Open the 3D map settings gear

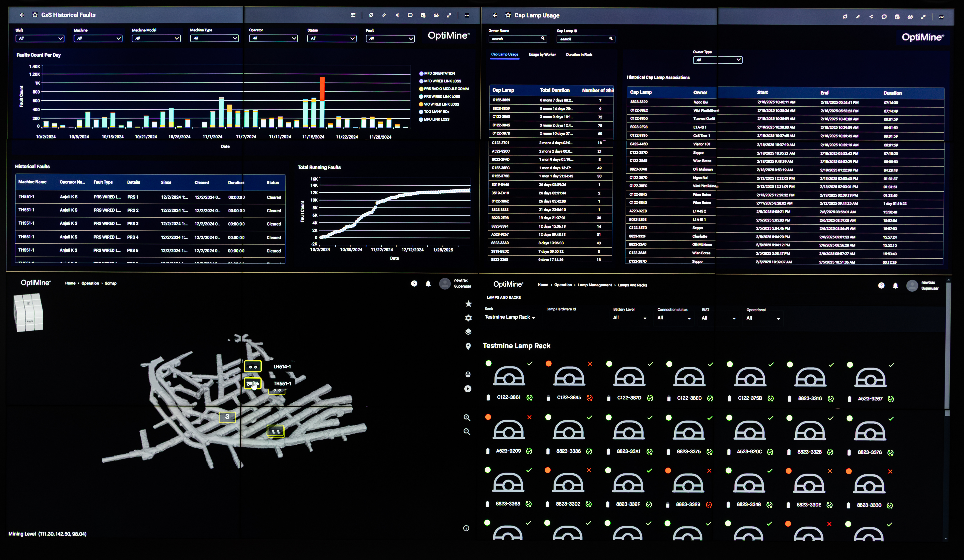tap(468, 318)
